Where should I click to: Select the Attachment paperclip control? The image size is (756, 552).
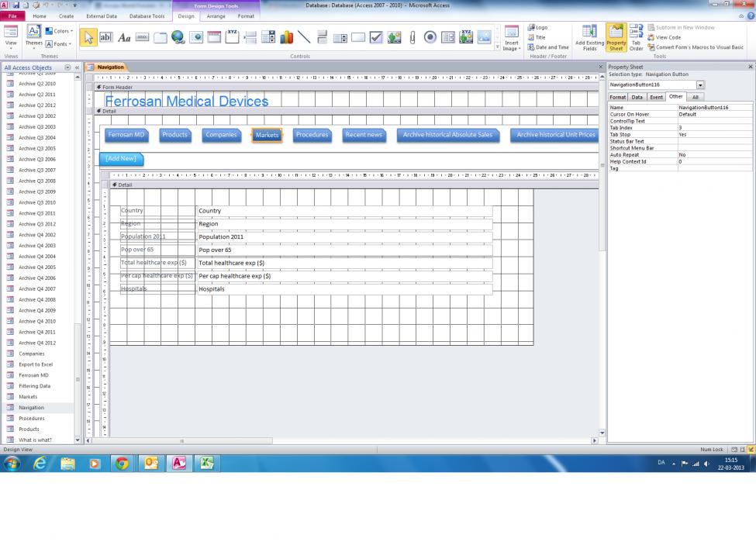tap(413, 38)
